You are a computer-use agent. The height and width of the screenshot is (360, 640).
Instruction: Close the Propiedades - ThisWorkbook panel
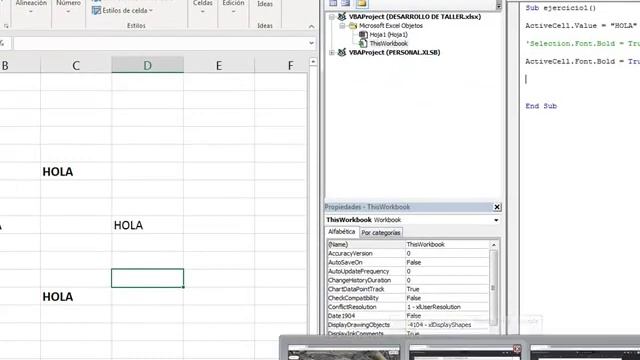[x=497, y=207]
